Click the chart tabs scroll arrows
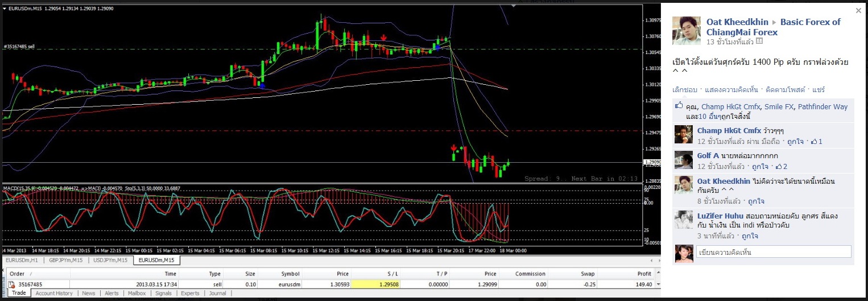Image resolution: width=868 pixels, height=301 pixels. (x=657, y=260)
